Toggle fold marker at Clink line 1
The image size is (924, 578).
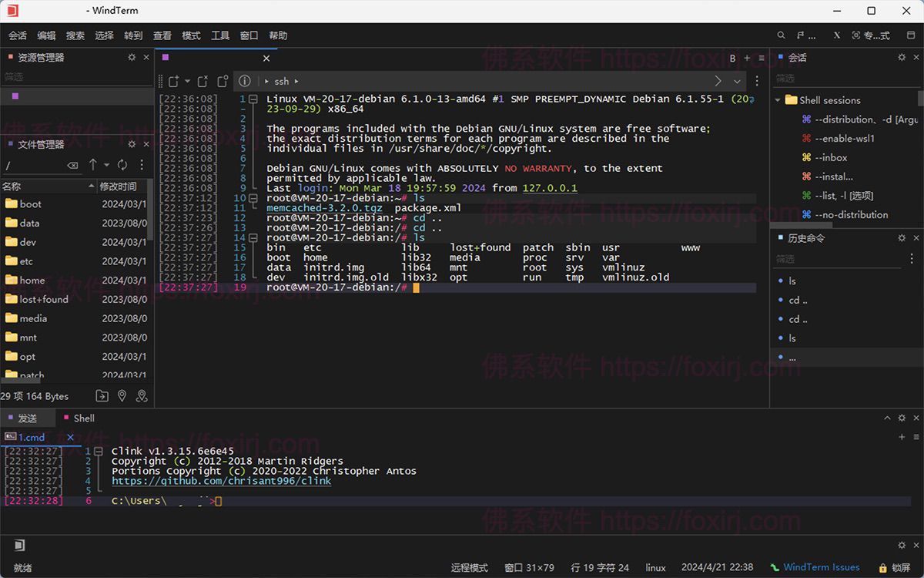coord(99,451)
